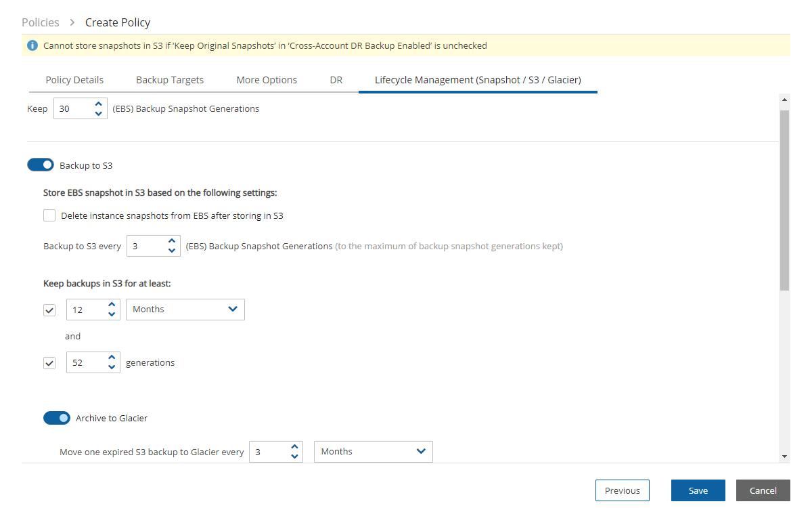Image resolution: width=812 pixels, height=508 pixels.
Task: Save the policy
Action: click(698, 490)
